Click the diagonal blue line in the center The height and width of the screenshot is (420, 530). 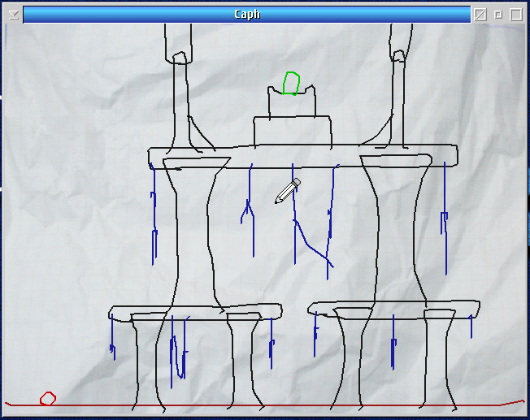click(x=313, y=245)
